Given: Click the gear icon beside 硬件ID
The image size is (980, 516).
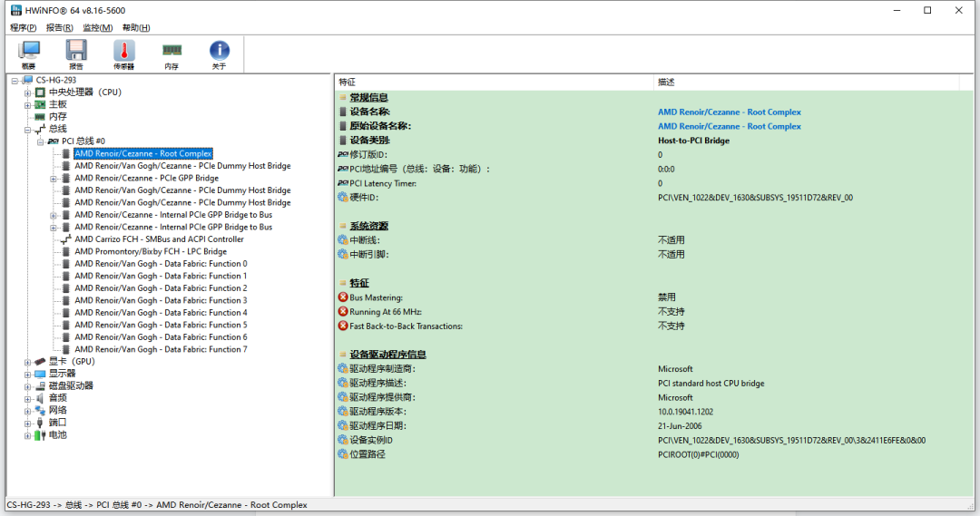Looking at the screenshot, I should click(x=342, y=198).
